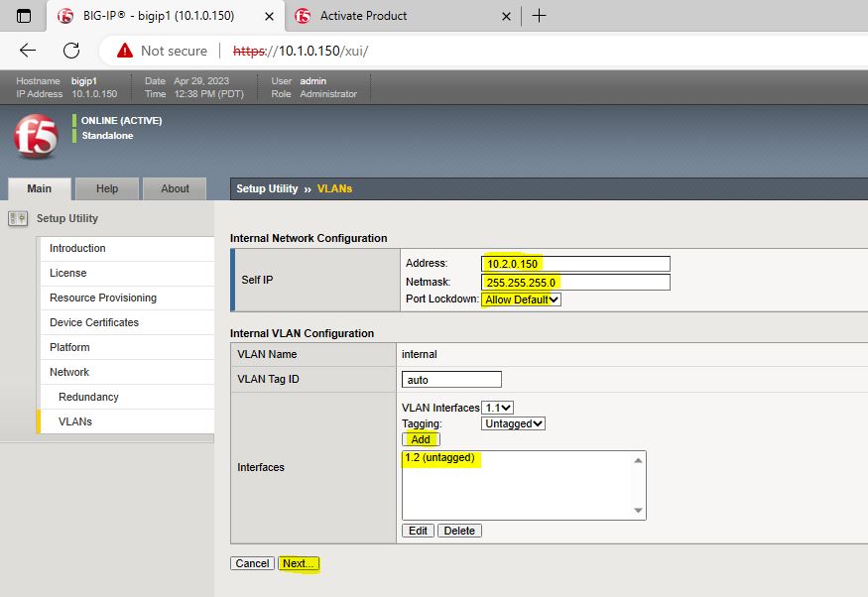Viewport: 868px width, 597px height.
Task: Click the Self IP Address field
Action: [575, 264]
